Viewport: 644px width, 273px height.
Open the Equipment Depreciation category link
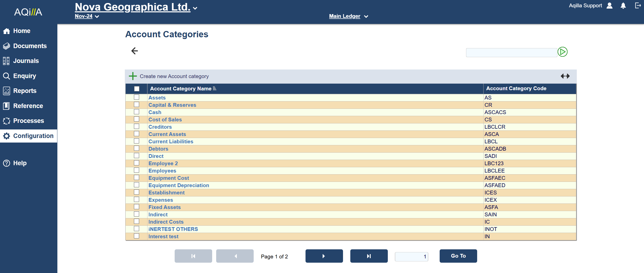(x=178, y=185)
